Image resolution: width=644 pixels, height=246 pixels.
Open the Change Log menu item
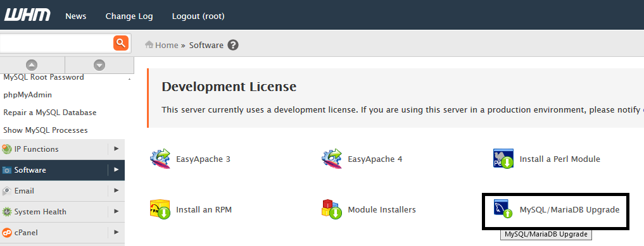click(x=129, y=16)
